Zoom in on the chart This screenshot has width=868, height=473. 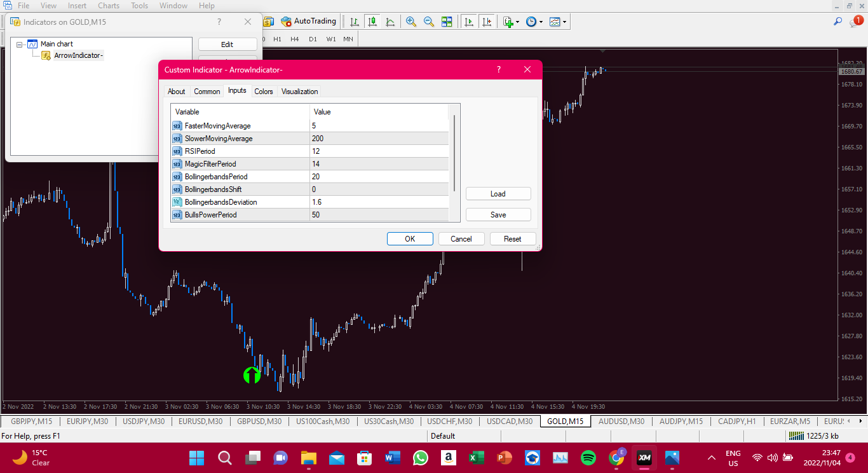pyautogui.click(x=411, y=22)
